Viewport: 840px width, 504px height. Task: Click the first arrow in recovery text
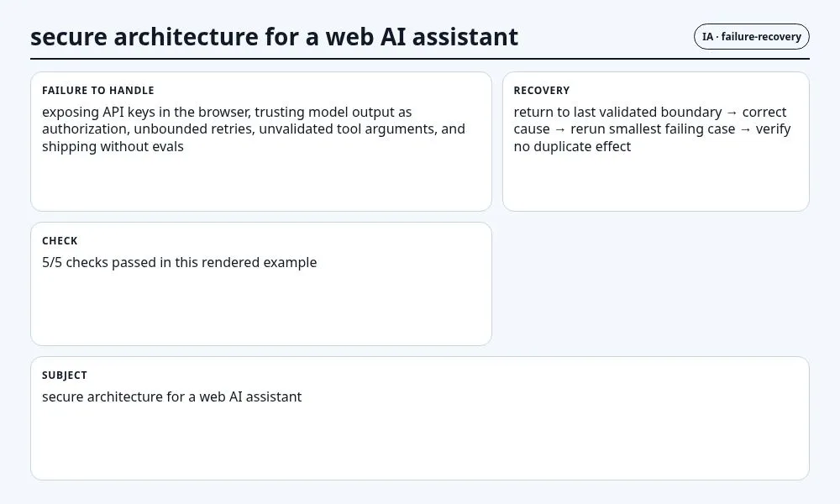click(732, 113)
